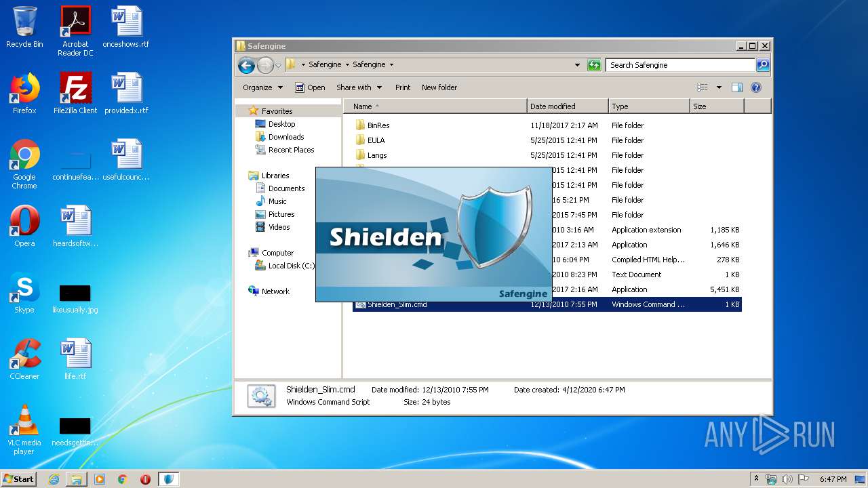Sort files by the Name column
The image size is (868, 488).
[435, 106]
